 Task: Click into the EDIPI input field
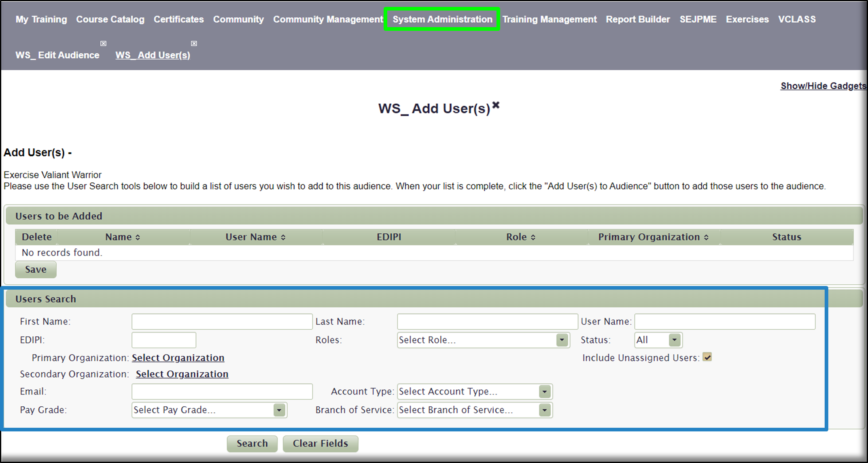click(164, 340)
